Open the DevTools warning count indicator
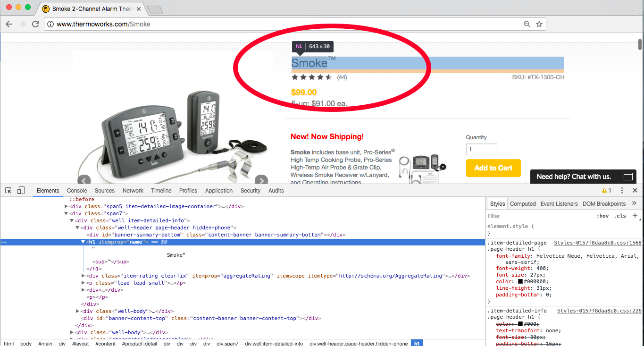Viewport: 644px width, 346px height. pos(607,191)
